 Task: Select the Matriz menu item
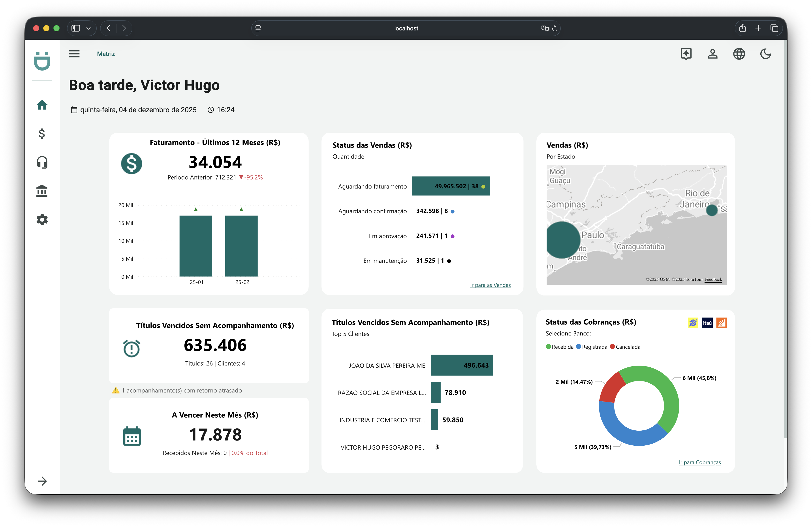pos(106,54)
